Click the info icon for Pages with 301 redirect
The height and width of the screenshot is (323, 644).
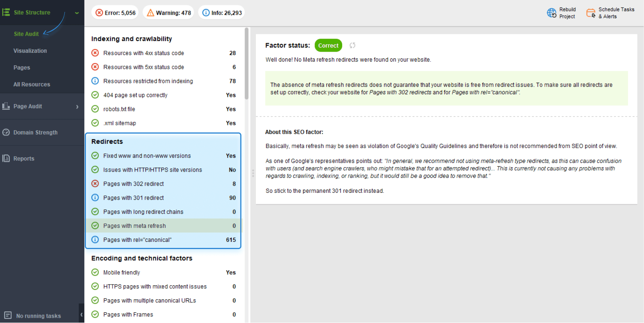pos(95,197)
